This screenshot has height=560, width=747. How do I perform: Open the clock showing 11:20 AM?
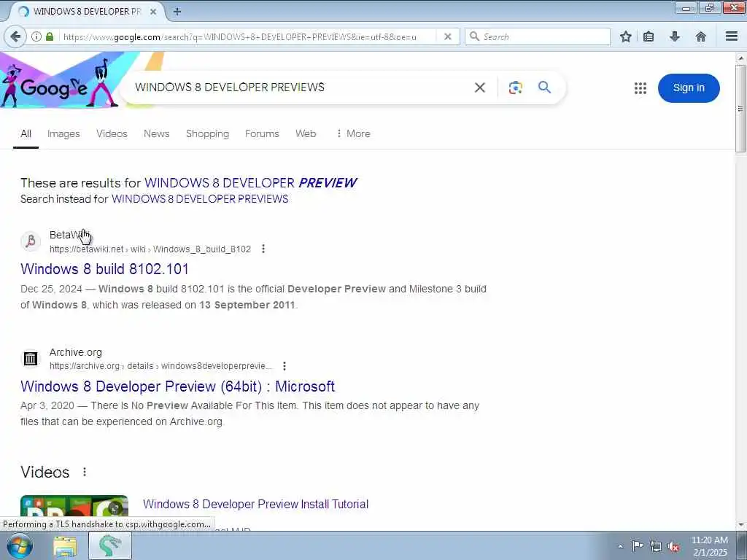pyautogui.click(x=709, y=546)
